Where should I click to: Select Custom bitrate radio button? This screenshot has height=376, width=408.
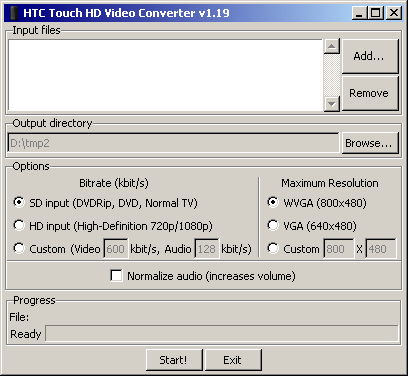pos(19,248)
